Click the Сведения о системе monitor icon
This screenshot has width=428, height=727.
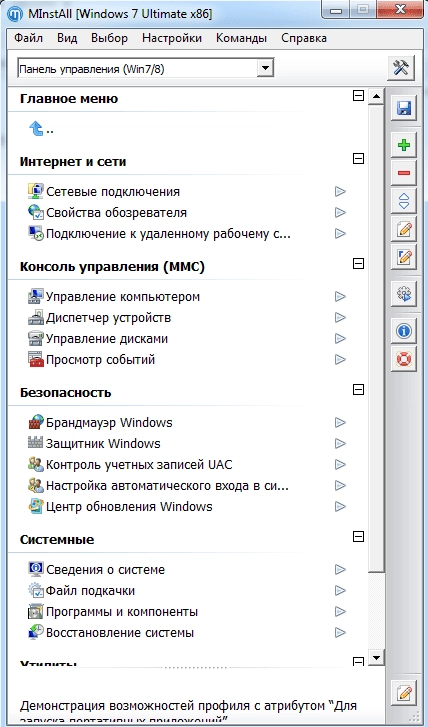click(36, 569)
